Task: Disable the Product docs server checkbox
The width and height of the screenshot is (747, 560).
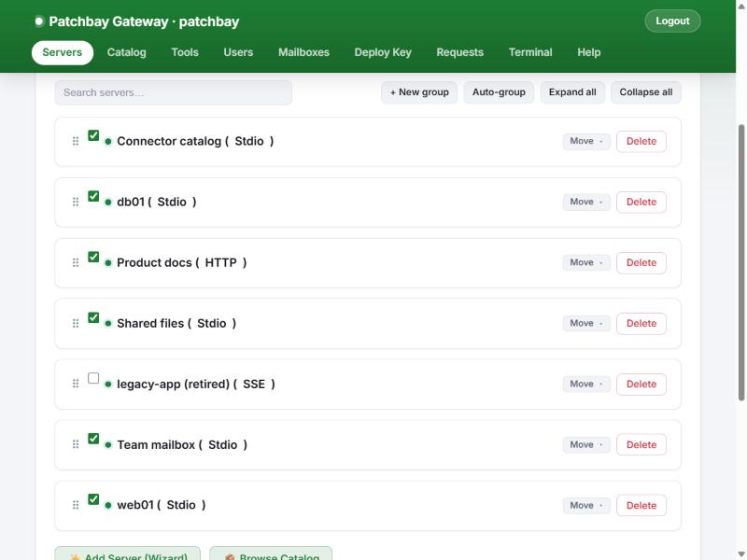Action: 93,258
